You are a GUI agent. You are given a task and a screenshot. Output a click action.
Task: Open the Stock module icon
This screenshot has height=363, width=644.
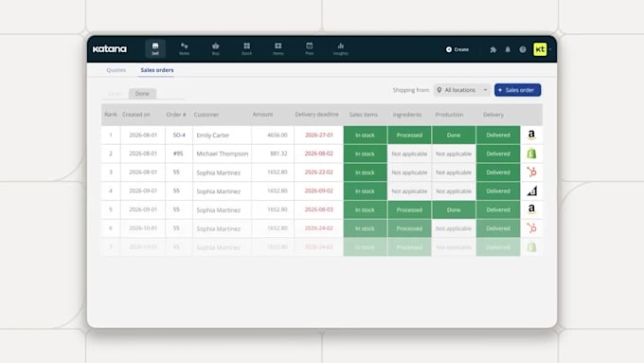tap(247, 48)
